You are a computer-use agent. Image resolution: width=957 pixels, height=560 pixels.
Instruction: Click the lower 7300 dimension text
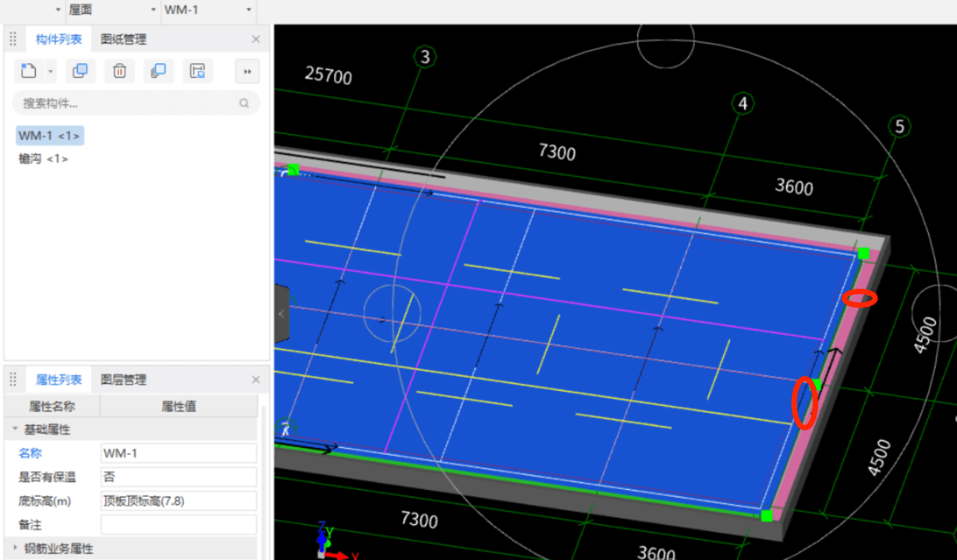(x=419, y=520)
